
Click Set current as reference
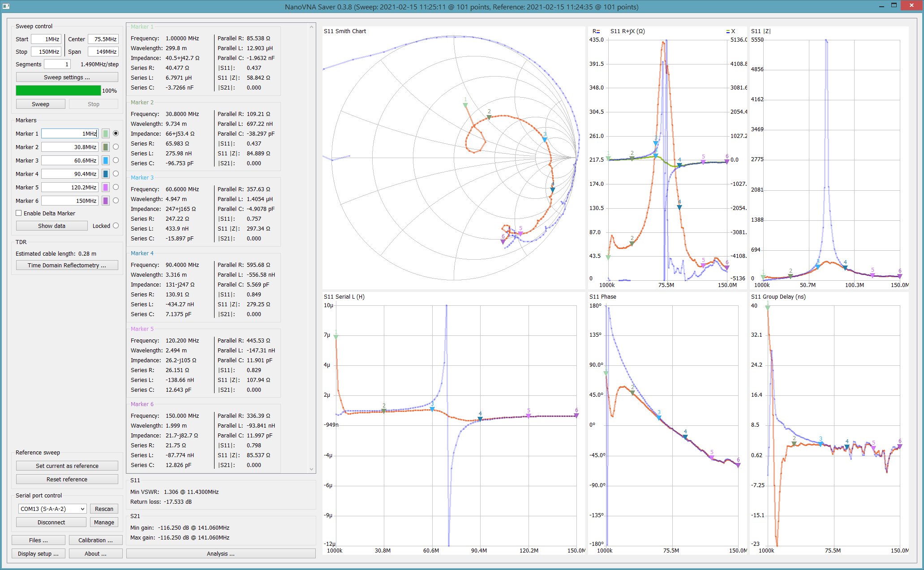67,466
